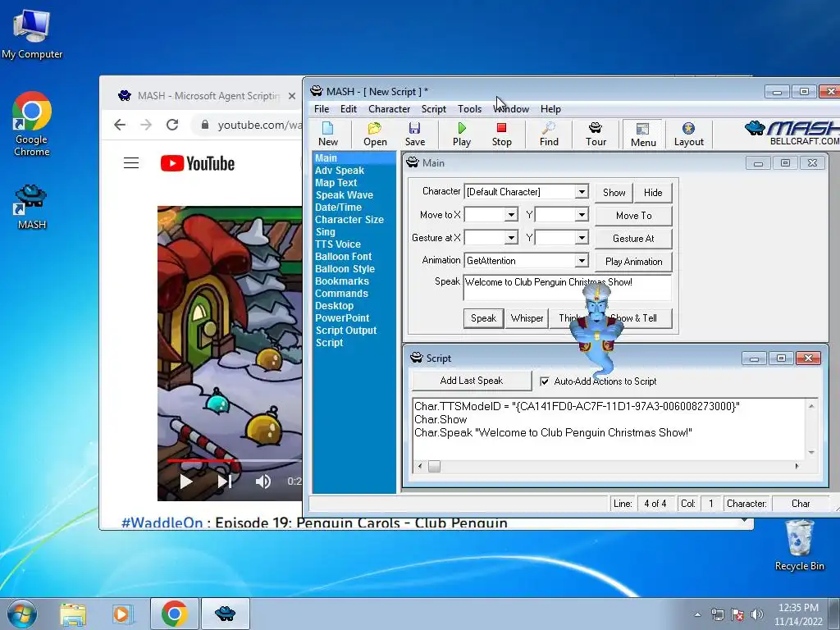This screenshot has height=630, width=840.
Task: Select Adv Speak in the sidebar
Action: 339,171
